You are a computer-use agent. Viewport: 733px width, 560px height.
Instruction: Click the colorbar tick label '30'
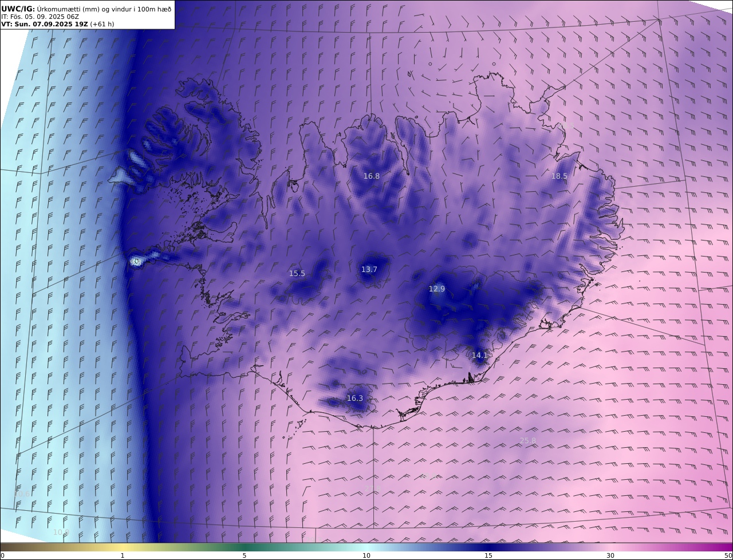click(610, 555)
